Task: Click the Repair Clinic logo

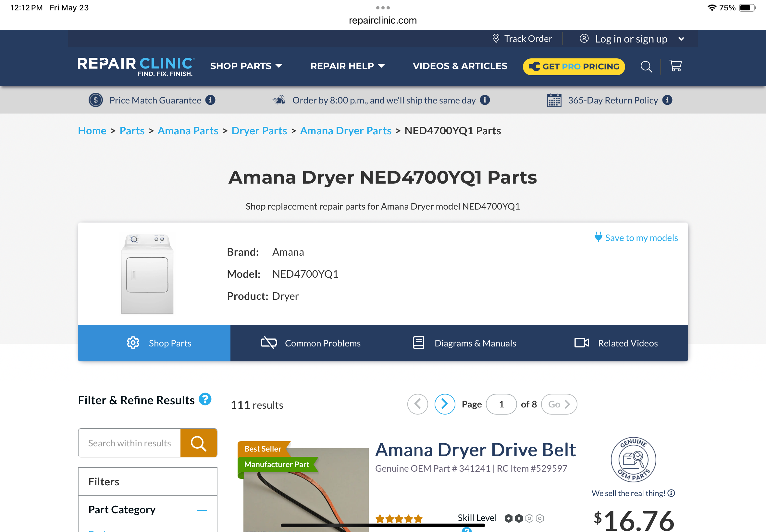Action: click(x=136, y=66)
